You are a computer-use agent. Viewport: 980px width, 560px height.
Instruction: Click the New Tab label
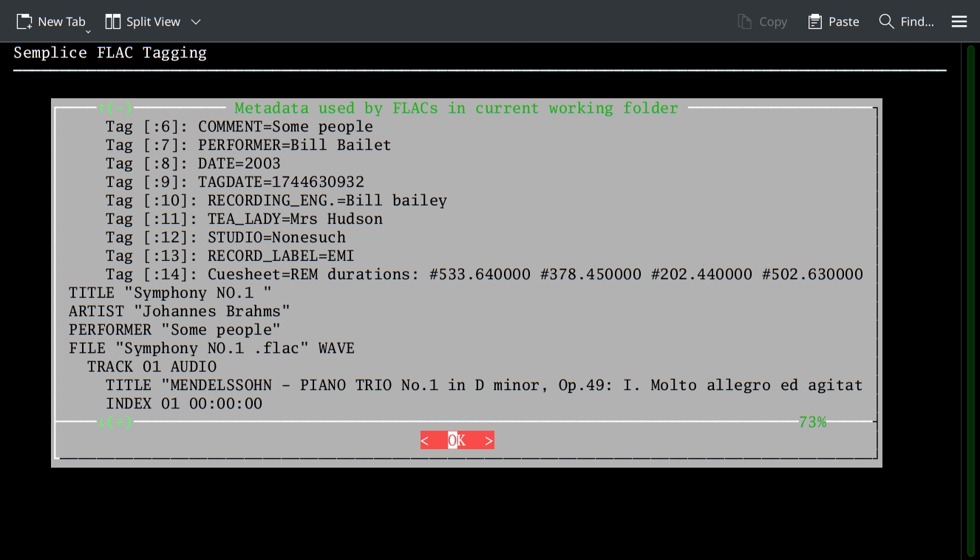tap(61, 21)
